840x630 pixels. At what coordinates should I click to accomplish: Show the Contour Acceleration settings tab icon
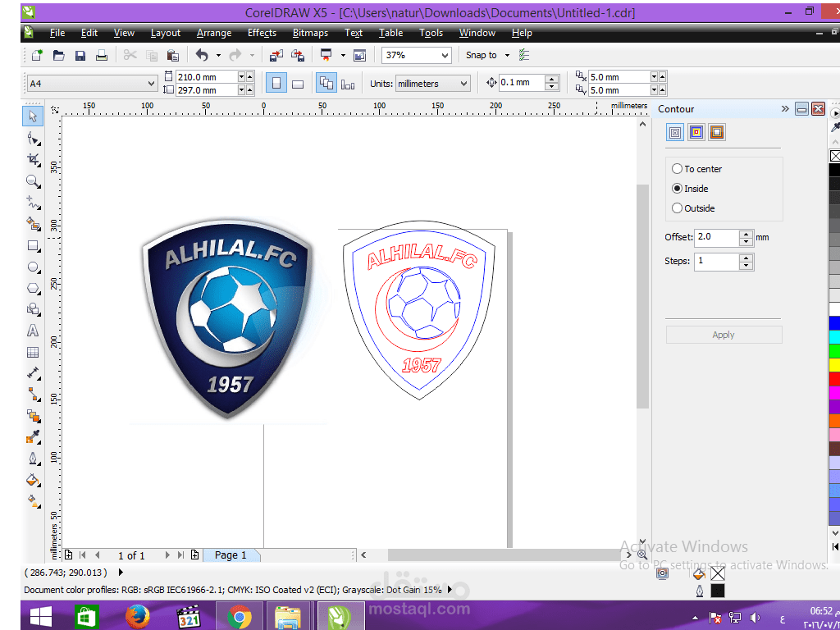(717, 132)
